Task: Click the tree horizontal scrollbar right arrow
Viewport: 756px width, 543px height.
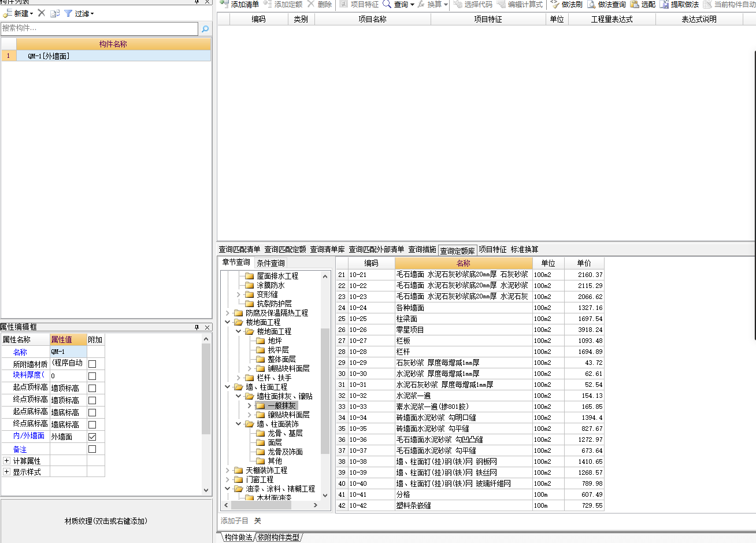Action: click(x=315, y=505)
